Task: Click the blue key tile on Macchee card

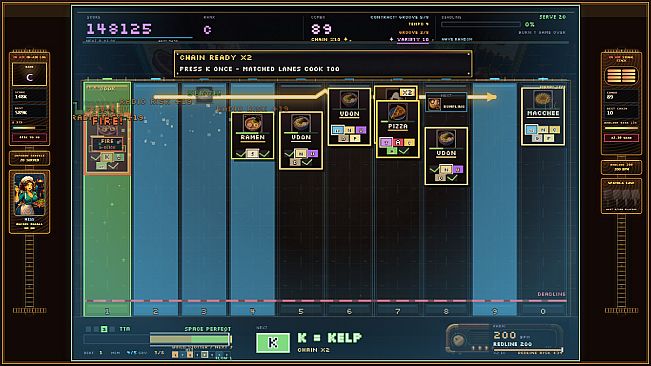Action: pyautogui.click(x=531, y=129)
